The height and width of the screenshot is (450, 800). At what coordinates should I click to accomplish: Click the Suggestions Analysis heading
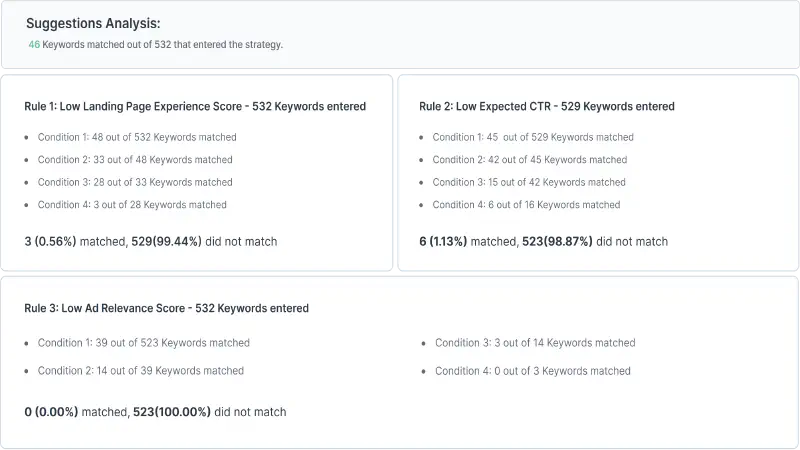[93, 23]
